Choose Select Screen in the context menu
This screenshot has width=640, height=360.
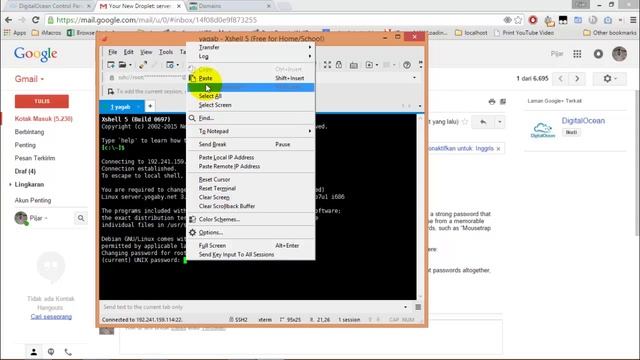[251, 105]
